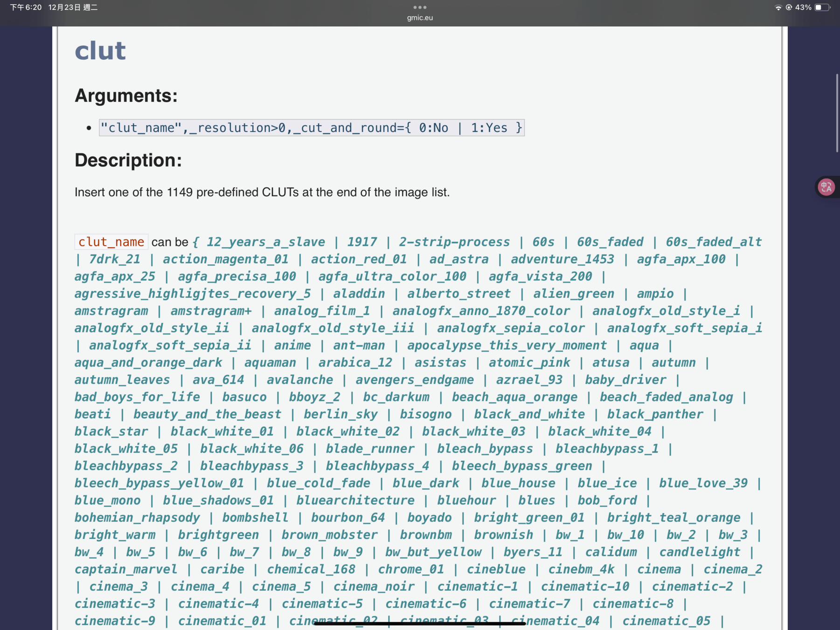
Task: Select 7drk_21 clut name
Action: [115, 259]
